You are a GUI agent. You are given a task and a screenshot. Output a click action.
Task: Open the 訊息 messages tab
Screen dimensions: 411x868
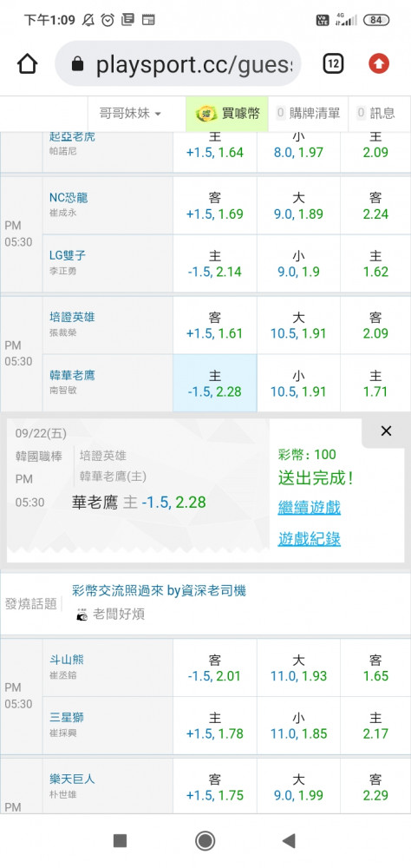click(x=376, y=114)
